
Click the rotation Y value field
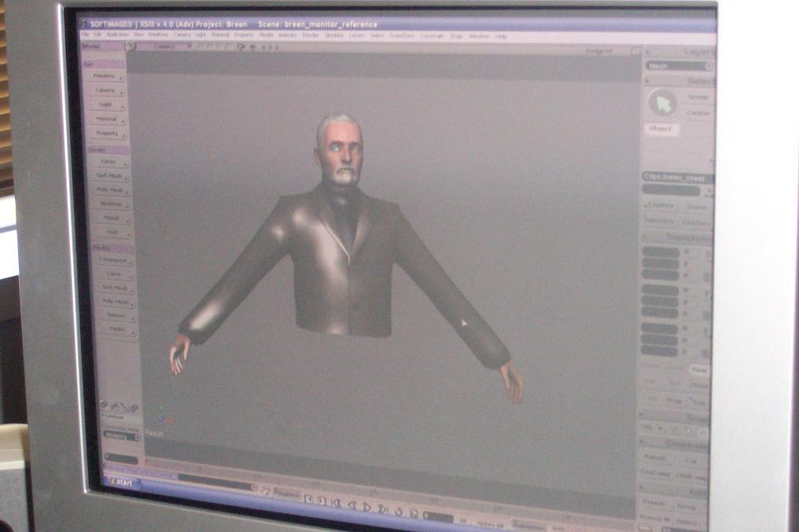[660, 302]
